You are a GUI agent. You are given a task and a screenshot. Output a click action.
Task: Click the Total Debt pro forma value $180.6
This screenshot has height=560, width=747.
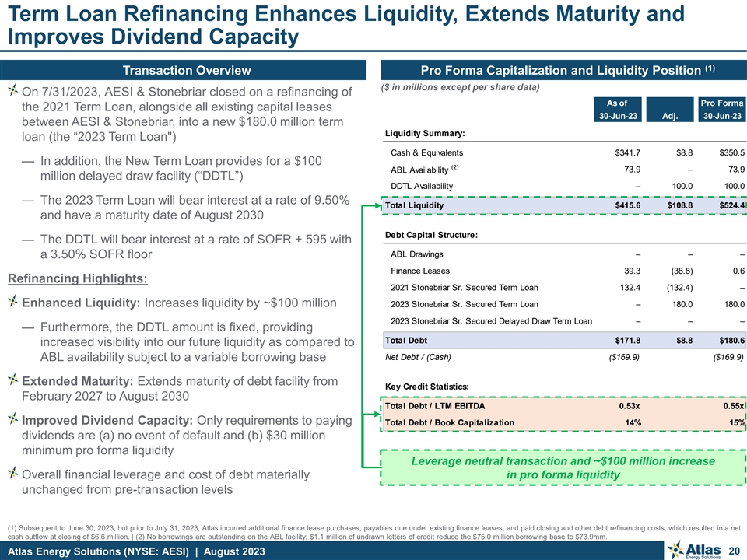click(728, 340)
